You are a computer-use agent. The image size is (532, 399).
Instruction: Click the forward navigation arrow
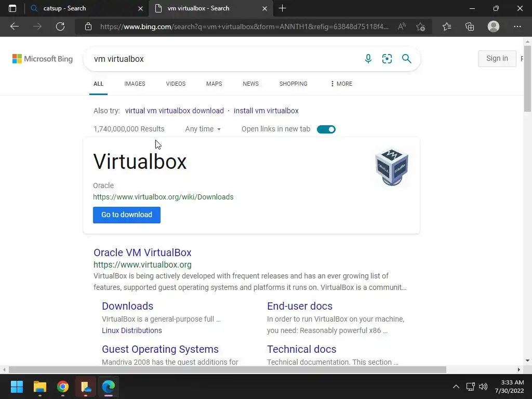tap(37, 26)
